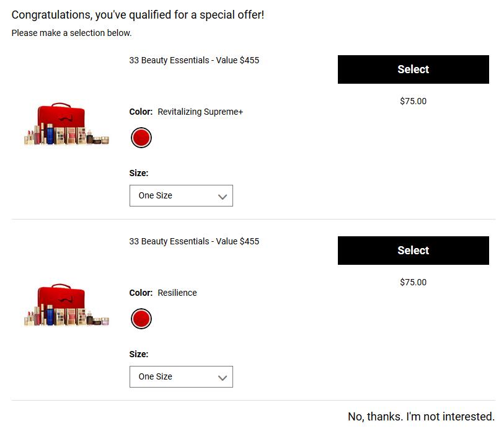View the Resilience gift set product image
504x431 pixels.
[x=66, y=305]
